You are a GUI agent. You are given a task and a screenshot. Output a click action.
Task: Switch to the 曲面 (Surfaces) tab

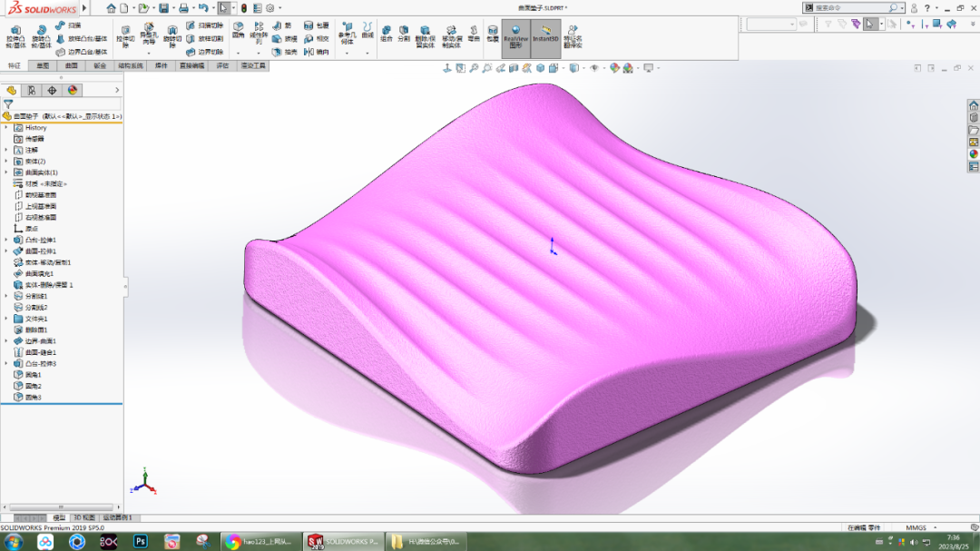pyautogui.click(x=73, y=65)
